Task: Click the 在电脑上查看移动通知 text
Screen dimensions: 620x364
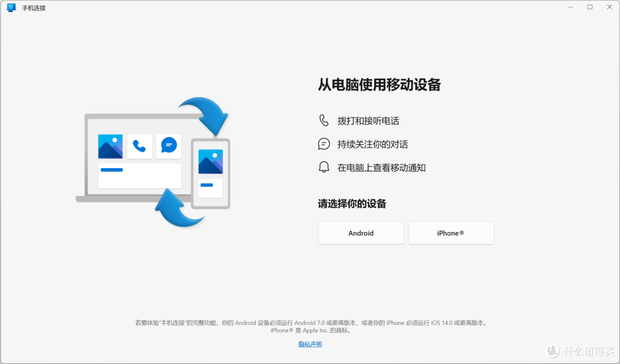Action: 381,168
